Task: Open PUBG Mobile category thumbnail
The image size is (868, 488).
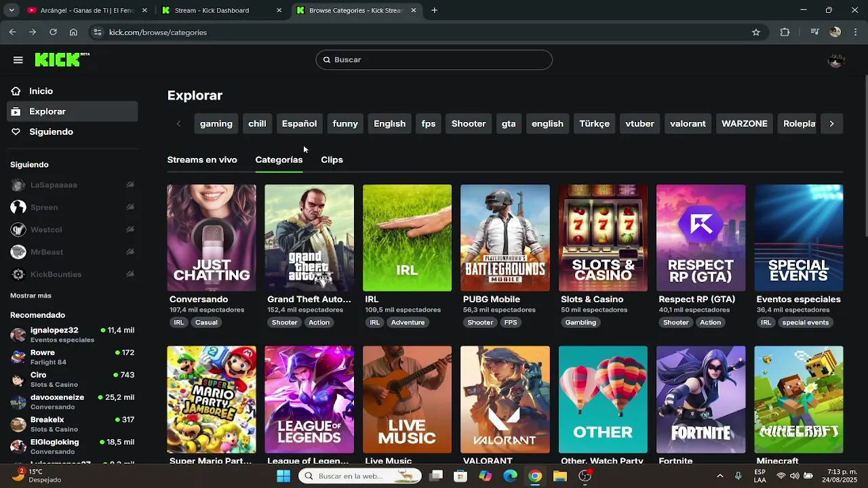Action: click(x=505, y=238)
